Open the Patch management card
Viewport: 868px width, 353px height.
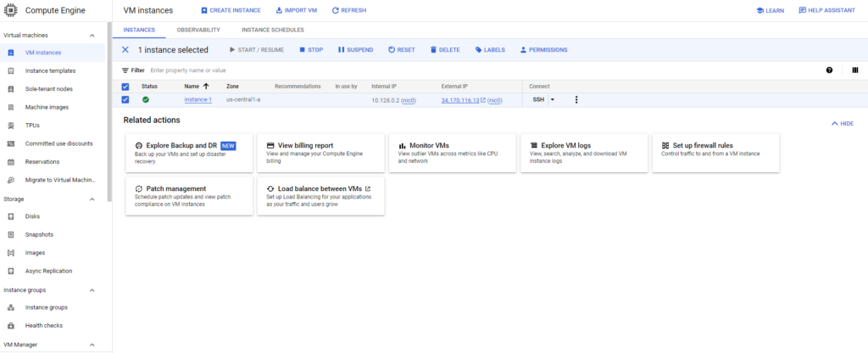coord(189,196)
